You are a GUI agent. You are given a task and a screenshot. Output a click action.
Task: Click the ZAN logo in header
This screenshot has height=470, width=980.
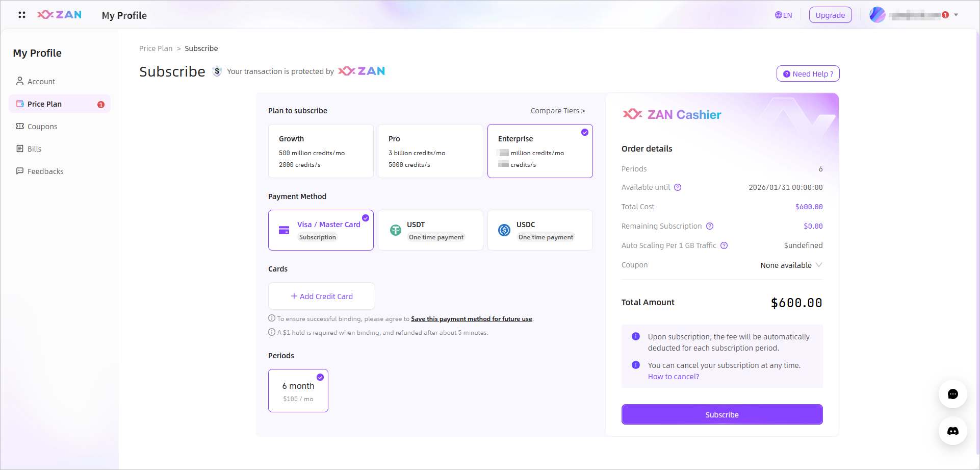[59, 15]
